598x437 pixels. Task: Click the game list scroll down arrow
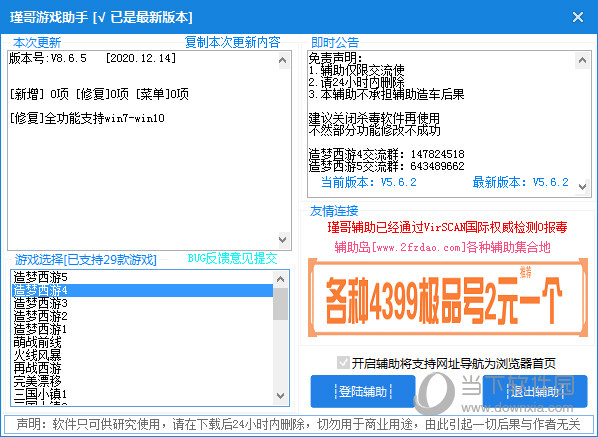pyautogui.click(x=281, y=395)
